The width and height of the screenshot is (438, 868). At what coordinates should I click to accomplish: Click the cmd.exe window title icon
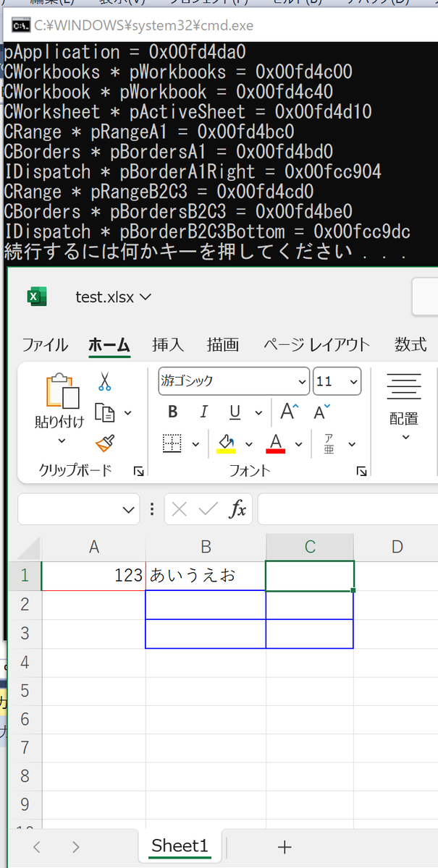[20, 26]
